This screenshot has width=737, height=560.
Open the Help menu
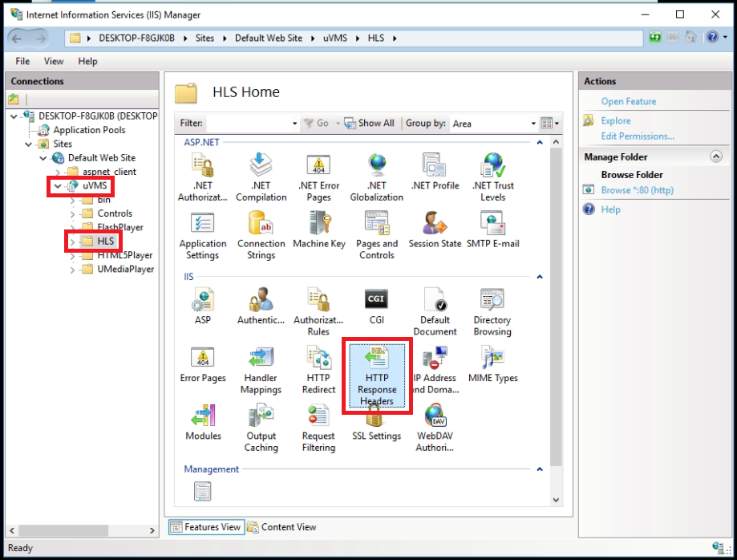[x=87, y=61]
